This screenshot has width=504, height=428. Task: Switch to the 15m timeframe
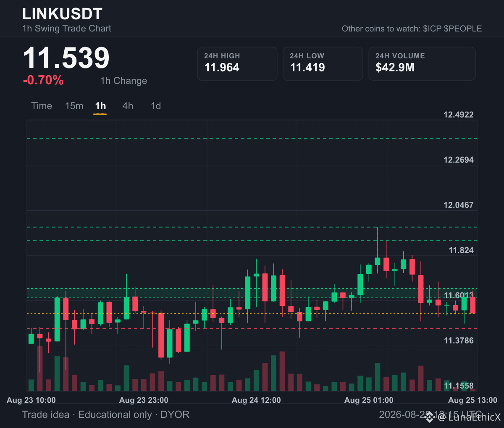tap(74, 106)
